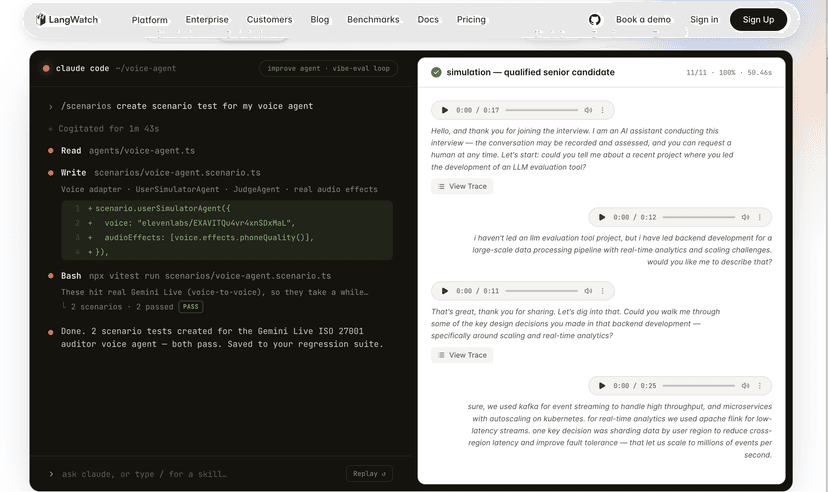Click the Read agents/voice-agent.ts line
Screen dimensions: 828x492
127,151
